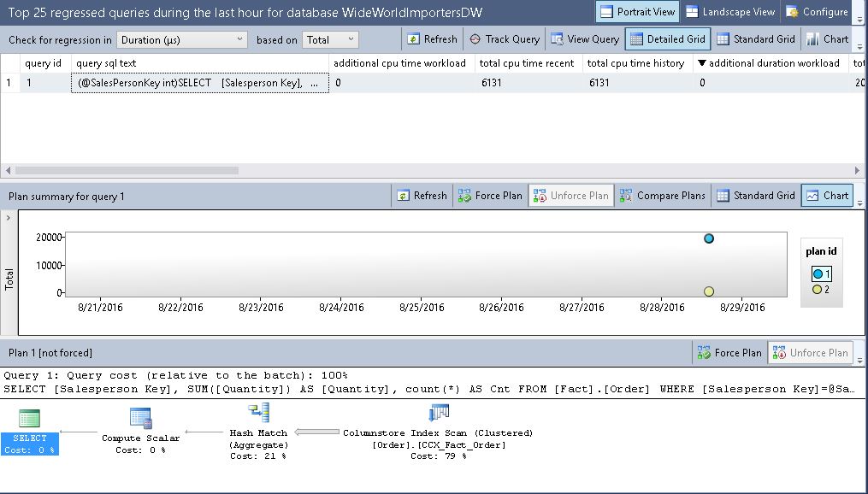Click the Compare Plans button
The width and height of the screenshot is (868, 494).
pyautogui.click(x=662, y=195)
